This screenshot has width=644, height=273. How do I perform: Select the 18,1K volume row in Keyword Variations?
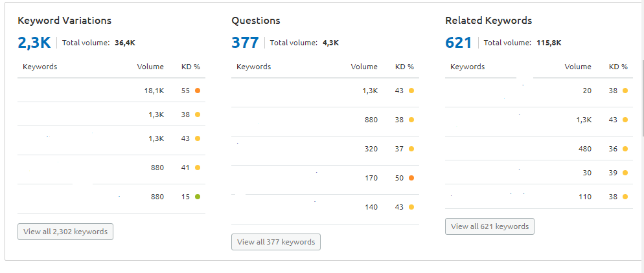111,90
